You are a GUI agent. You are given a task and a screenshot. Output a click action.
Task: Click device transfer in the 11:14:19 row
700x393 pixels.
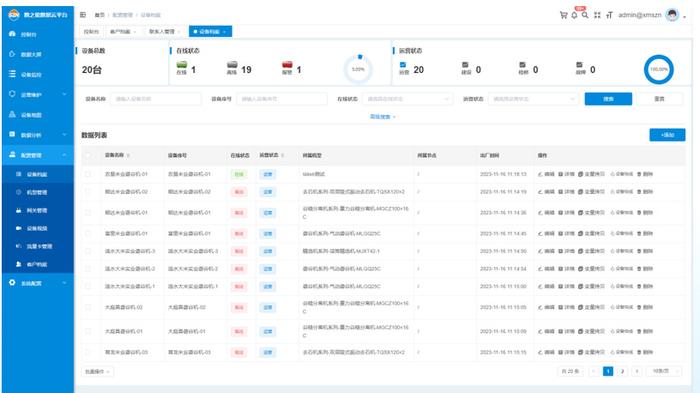[622, 192]
